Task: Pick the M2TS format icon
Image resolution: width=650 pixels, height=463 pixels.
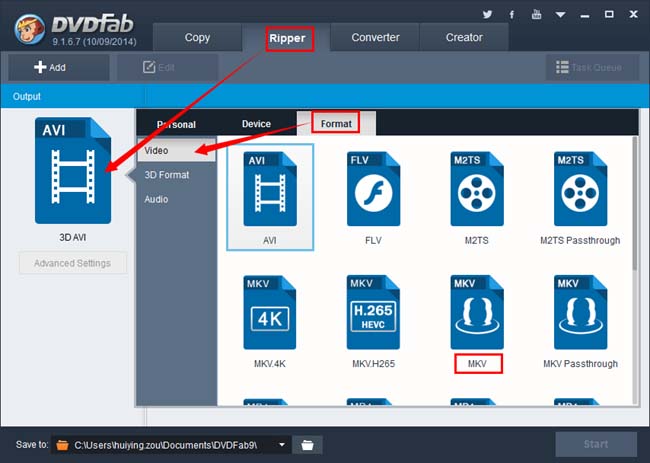Action: click(x=477, y=189)
